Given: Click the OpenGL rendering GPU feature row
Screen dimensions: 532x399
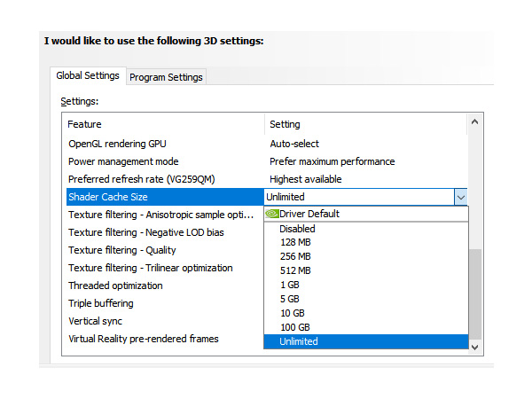Looking at the screenshot, I should pos(117,144).
